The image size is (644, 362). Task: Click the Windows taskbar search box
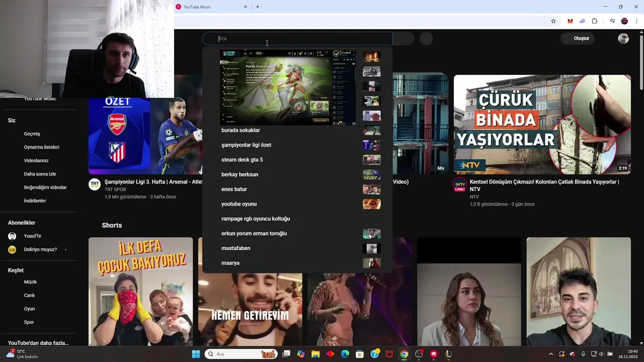coord(241,354)
